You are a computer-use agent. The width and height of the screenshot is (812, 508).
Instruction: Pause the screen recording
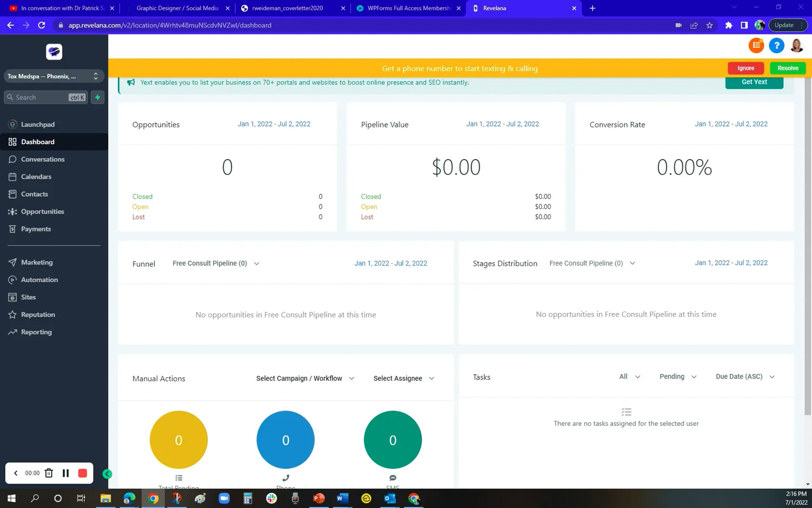66,473
